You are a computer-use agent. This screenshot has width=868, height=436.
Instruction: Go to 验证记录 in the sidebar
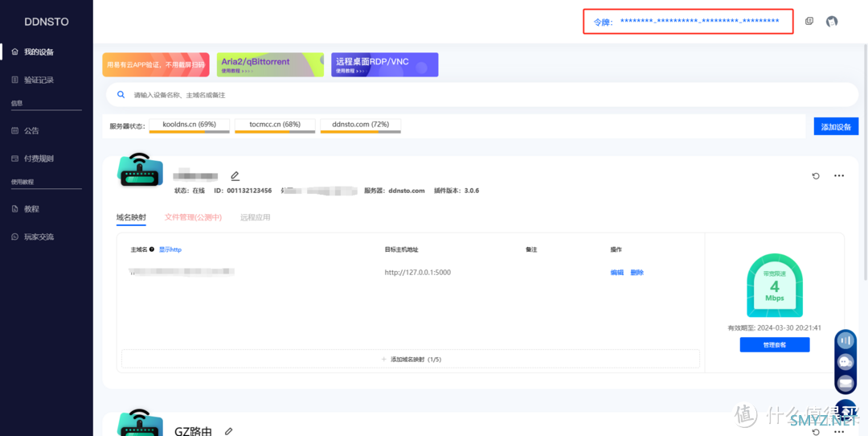tap(39, 80)
